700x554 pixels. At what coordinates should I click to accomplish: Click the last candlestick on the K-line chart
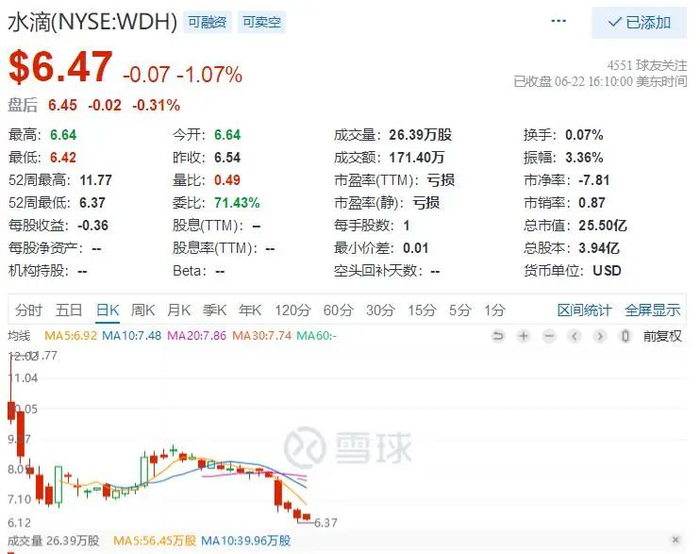point(306,517)
